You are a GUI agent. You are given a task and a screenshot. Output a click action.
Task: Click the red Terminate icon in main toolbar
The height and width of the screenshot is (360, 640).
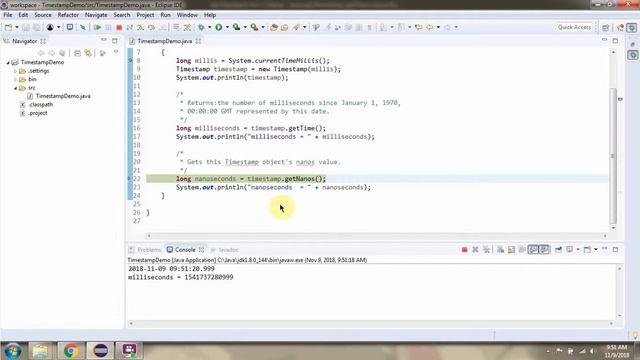click(x=119, y=27)
